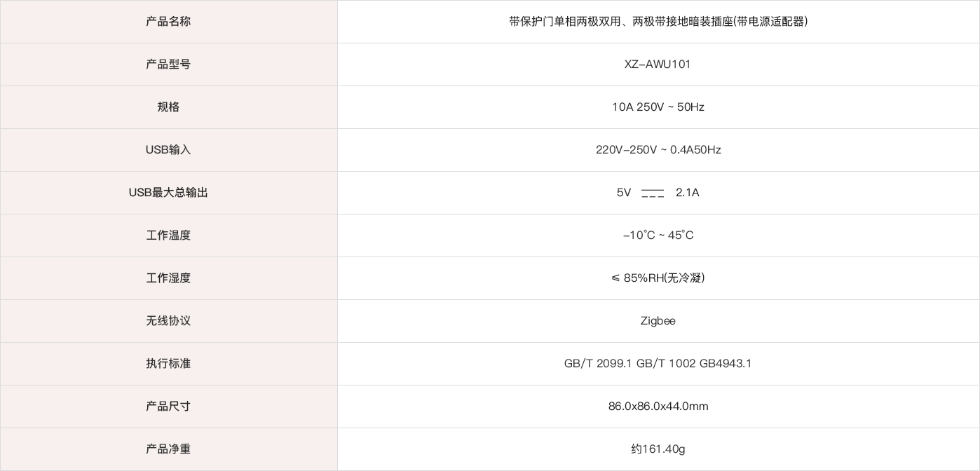The width and height of the screenshot is (980, 471).
Task: Click the 无线协议 label
Action: (x=168, y=321)
